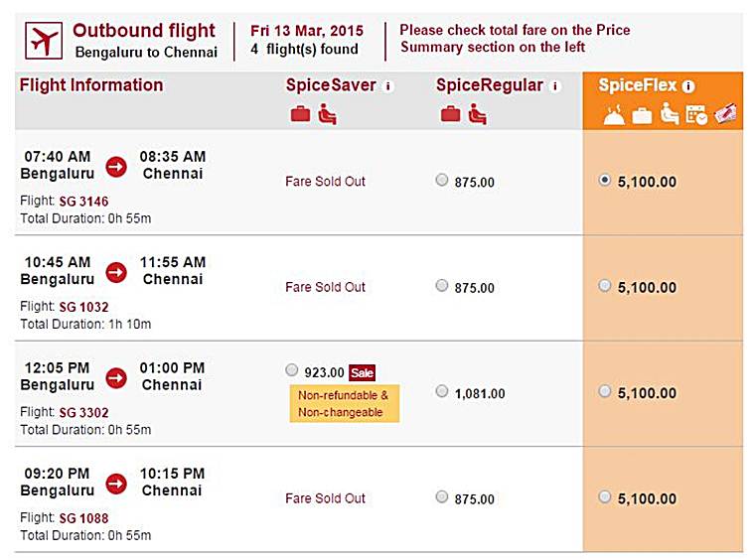Select SpiceSaver 923.00 sale fare
This screenshot has height=560, width=754.
291,369
